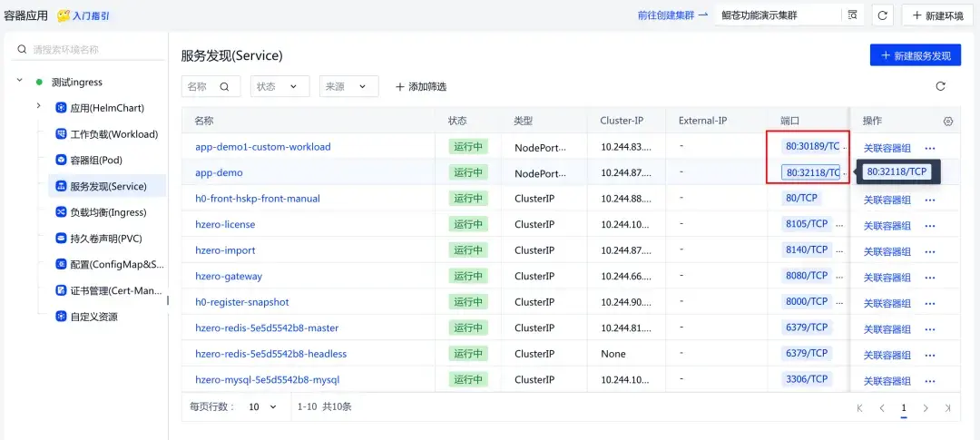Viewport: 980px width, 440px height.
Task: Open the app-demo service link
Action: (219, 172)
